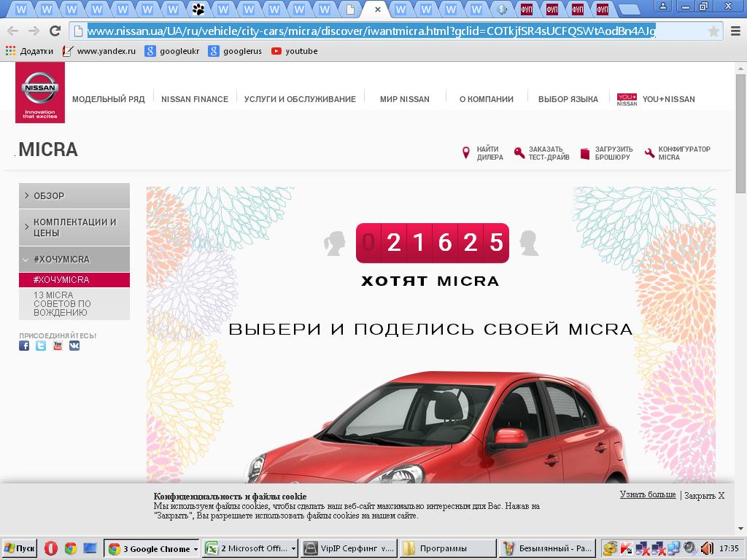Open the Мир Nissan menu

[404, 99]
